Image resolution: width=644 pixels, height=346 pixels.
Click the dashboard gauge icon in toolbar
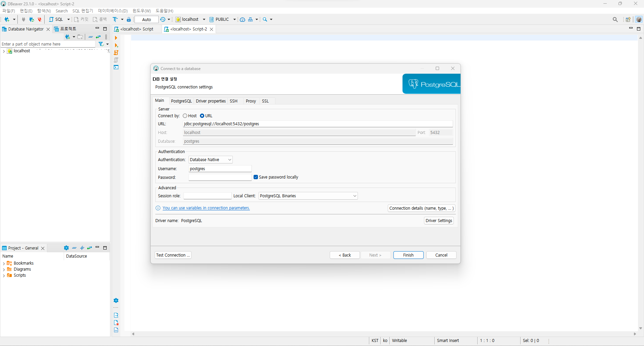(243, 19)
